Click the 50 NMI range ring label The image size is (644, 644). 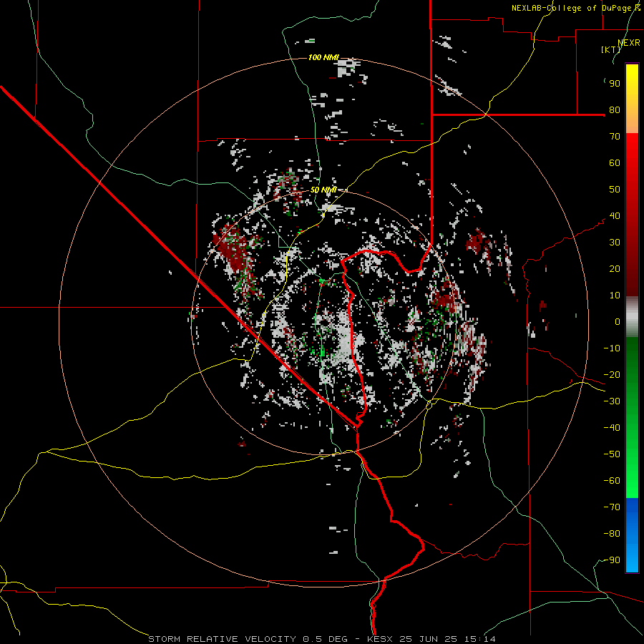(x=323, y=190)
